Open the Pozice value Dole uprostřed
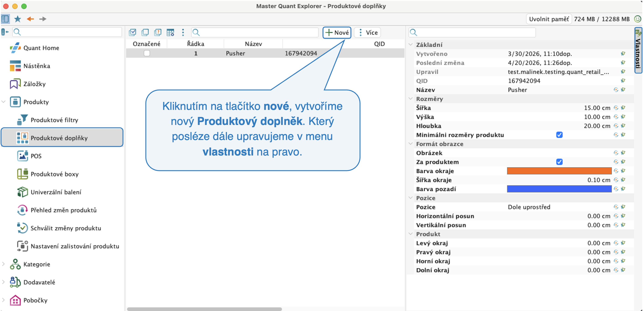The image size is (644, 311). click(x=529, y=207)
